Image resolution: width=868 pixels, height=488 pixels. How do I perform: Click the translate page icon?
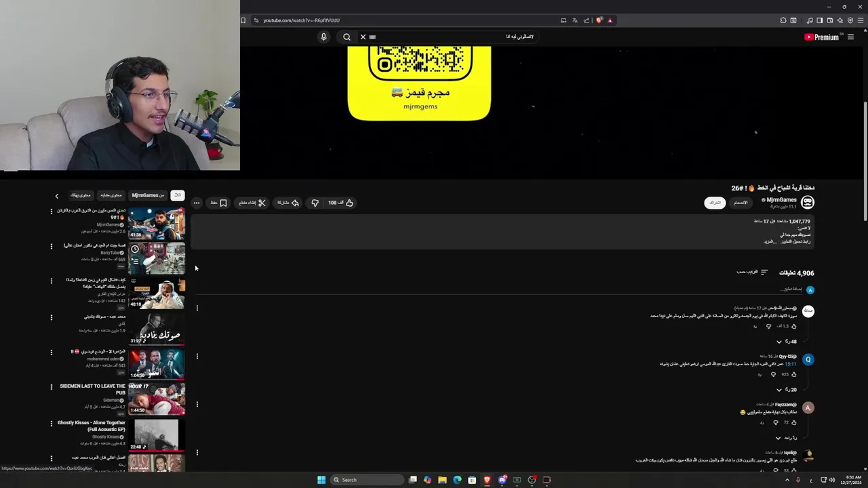point(575,20)
